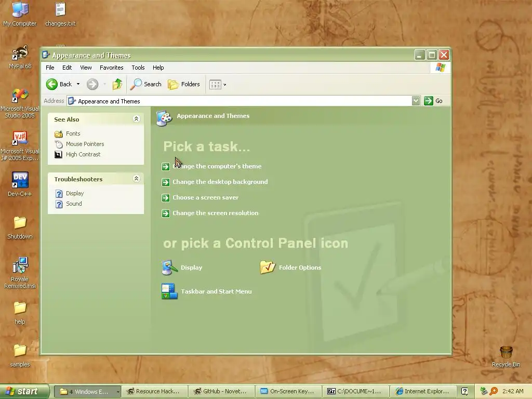Select the Dev-C++ desktop shortcut

point(20,185)
